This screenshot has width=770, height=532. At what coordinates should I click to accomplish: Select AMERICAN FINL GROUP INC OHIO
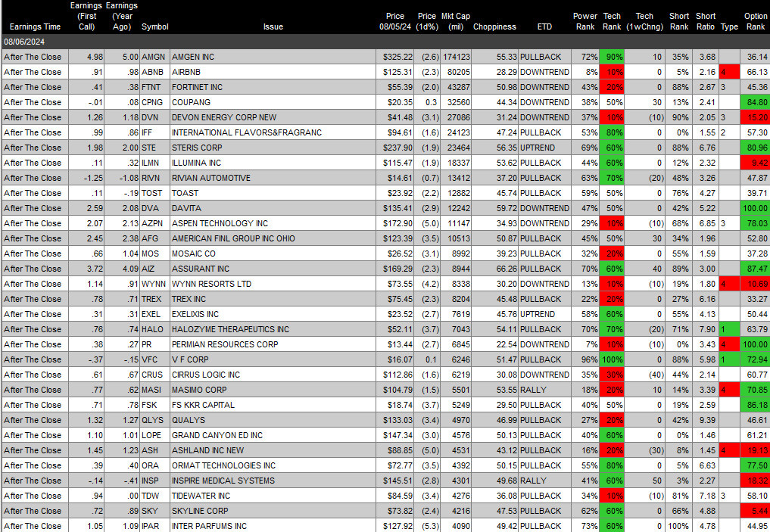click(x=233, y=238)
